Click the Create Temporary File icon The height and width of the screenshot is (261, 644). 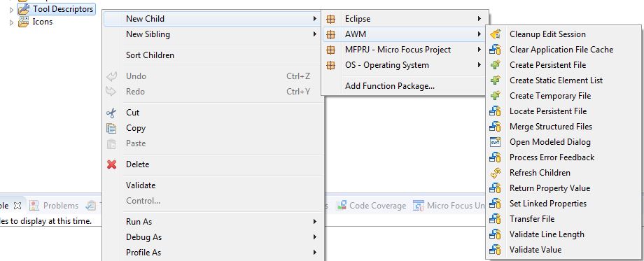496,96
